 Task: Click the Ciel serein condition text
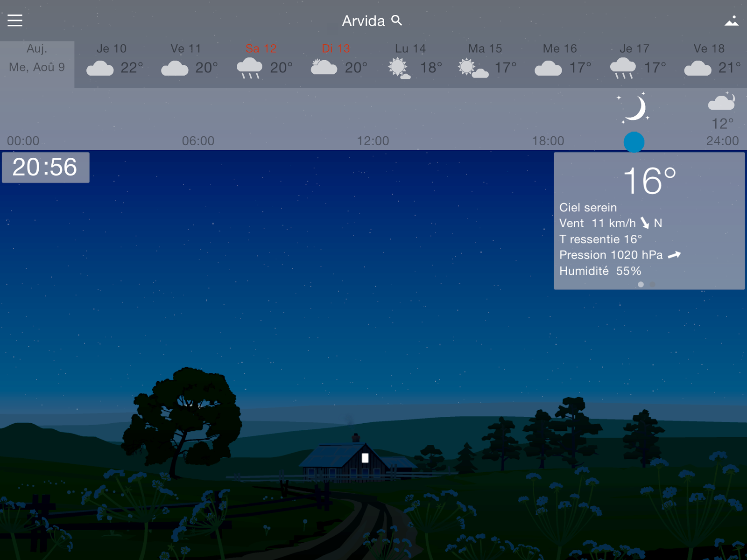[x=588, y=208]
